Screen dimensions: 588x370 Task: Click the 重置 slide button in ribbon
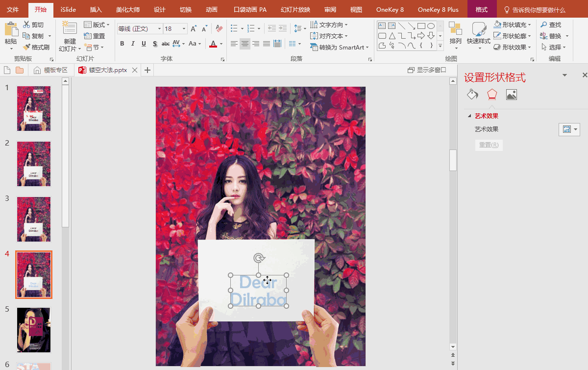pos(95,36)
